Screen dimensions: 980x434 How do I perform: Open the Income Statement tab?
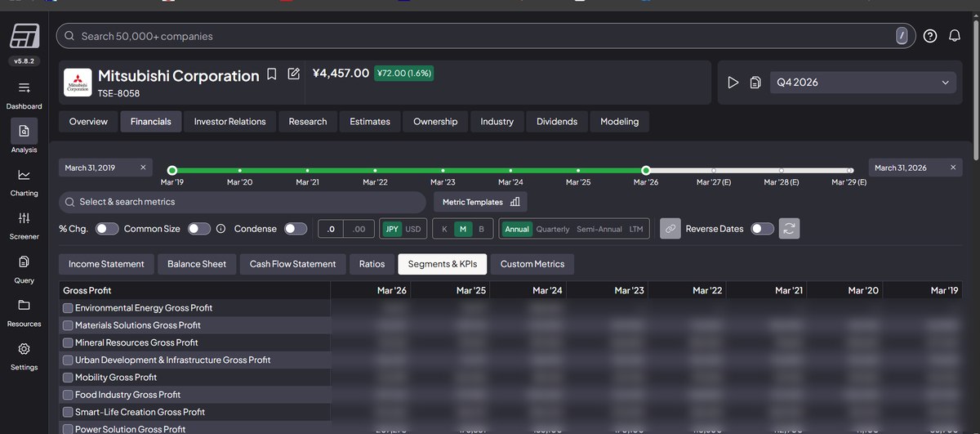coord(106,264)
